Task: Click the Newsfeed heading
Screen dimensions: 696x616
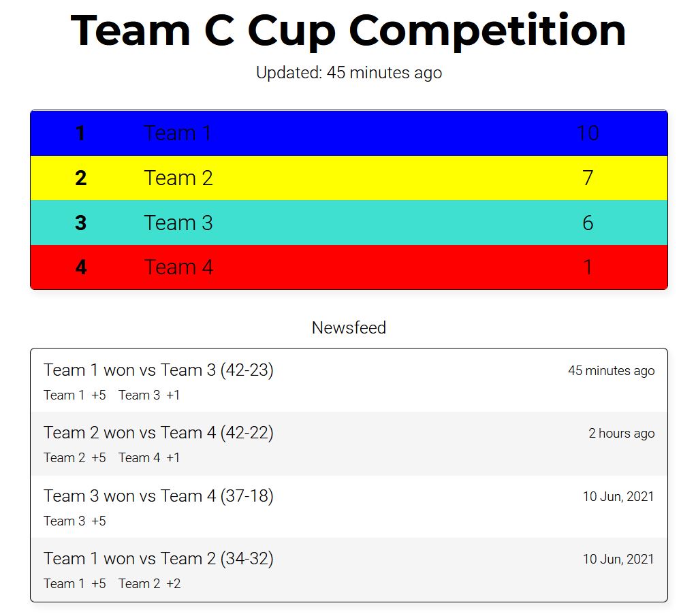Action: pyautogui.click(x=349, y=327)
